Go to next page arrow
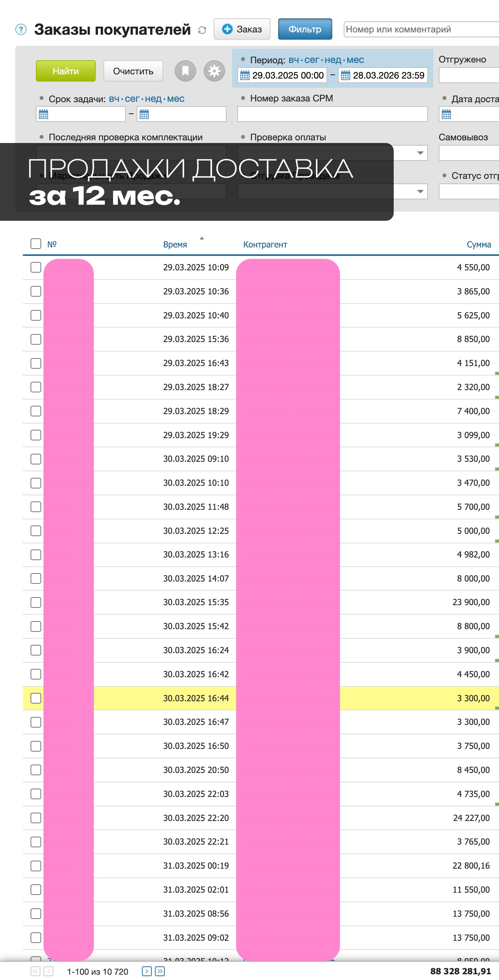Image resolution: width=499 pixels, height=980 pixels. click(146, 971)
